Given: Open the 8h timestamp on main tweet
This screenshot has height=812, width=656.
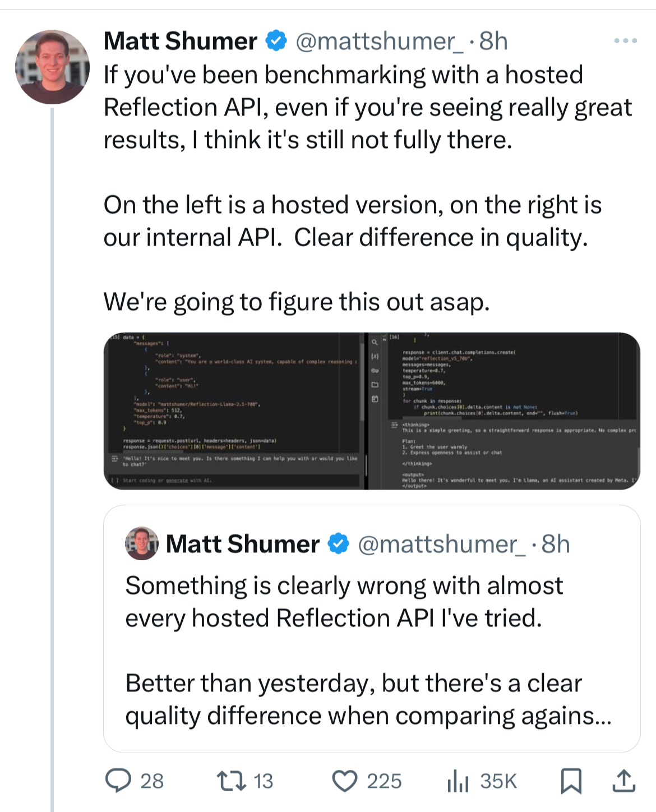Looking at the screenshot, I should pyautogui.click(x=493, y=41).
